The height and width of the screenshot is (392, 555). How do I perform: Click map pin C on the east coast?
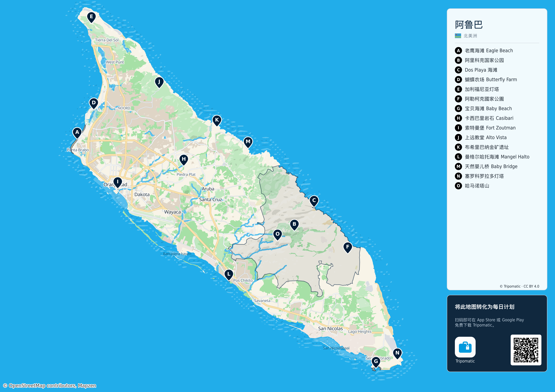pyautogui.click(x=314, y=201)
